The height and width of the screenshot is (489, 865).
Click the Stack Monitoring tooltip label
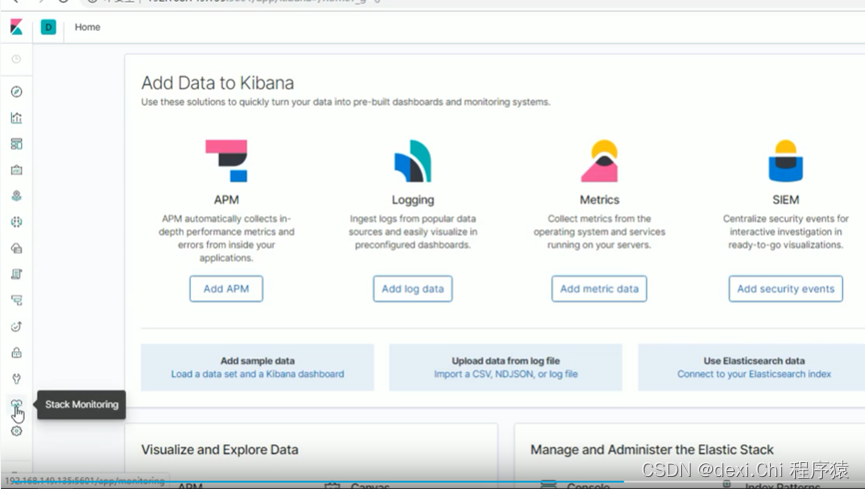click(x=82, y=405)
